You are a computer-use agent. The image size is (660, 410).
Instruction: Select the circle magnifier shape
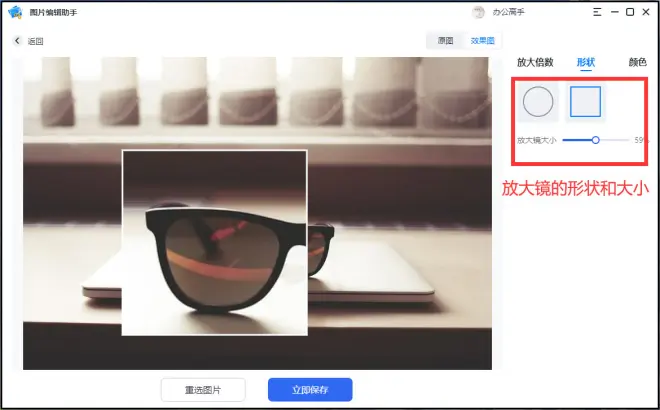538,101
